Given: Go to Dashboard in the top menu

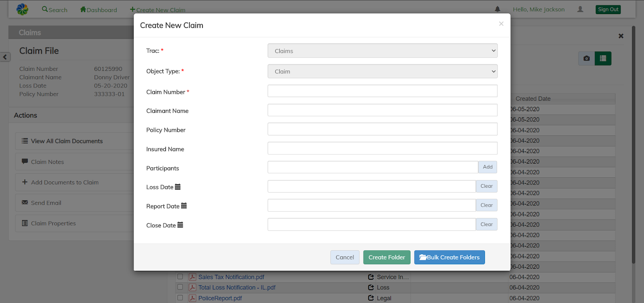Looking at the screenshot, I should (x=99, y=10).
